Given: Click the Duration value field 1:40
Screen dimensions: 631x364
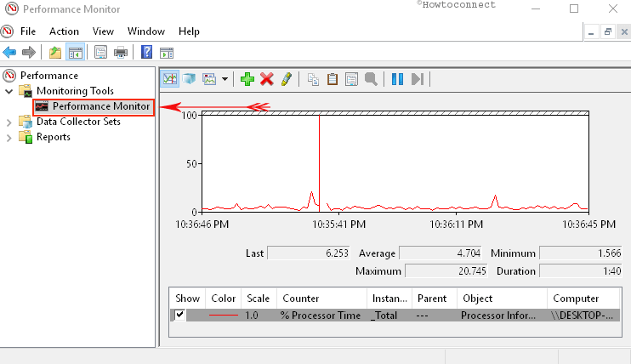Looking at the screenshot, I should (x=580, y=270).
